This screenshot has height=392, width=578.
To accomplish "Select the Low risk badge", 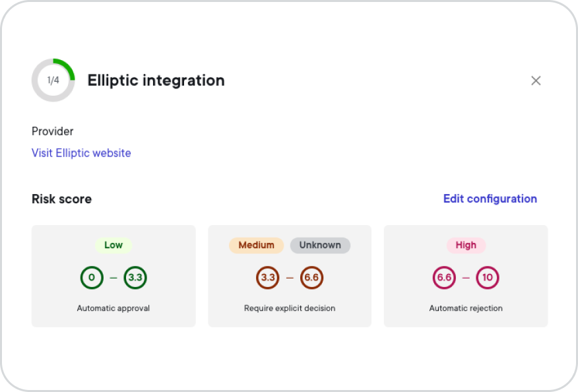I will (113, 245).
